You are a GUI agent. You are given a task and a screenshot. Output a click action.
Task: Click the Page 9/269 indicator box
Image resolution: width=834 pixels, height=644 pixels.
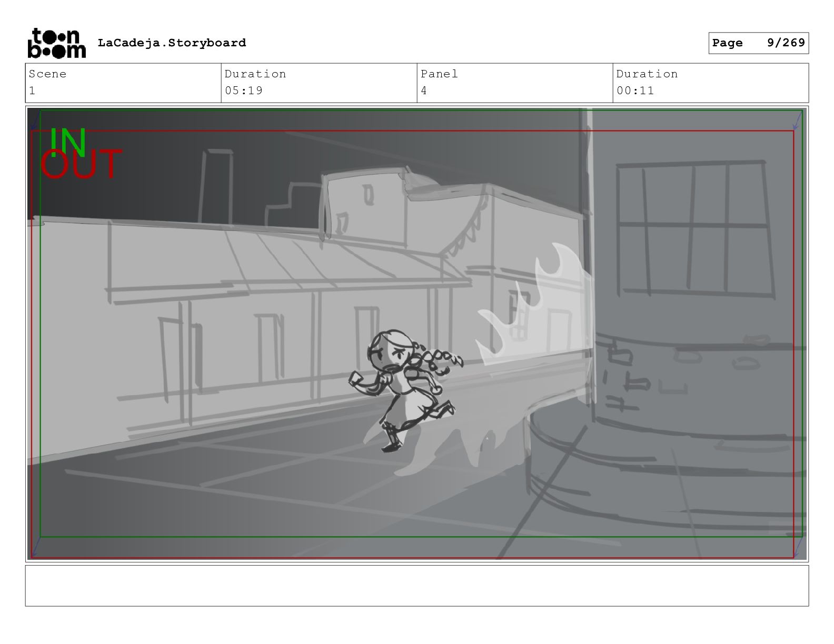tap(758, 43)
